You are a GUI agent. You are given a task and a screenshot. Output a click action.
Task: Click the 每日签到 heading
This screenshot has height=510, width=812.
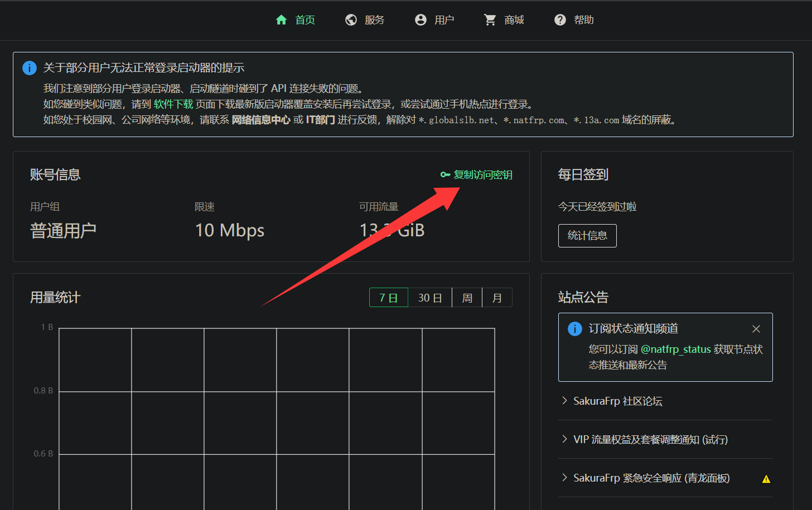pyautogui.click(x=583, y=175)
